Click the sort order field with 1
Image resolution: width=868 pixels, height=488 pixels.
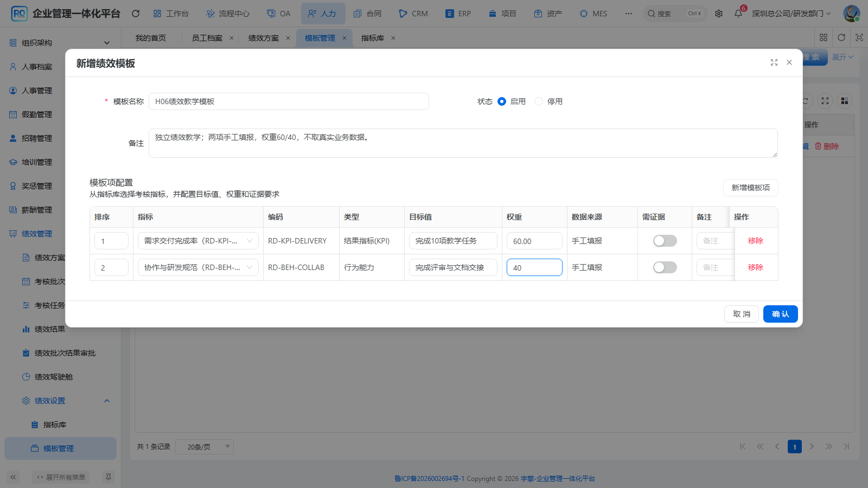pos(111,241)
